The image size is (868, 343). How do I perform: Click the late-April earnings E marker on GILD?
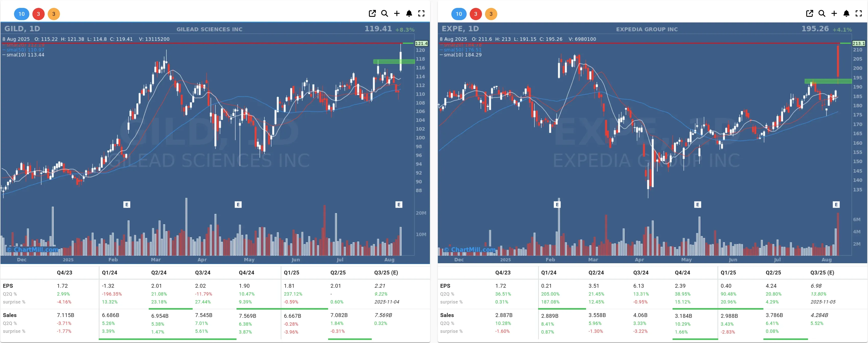(238, 204)
